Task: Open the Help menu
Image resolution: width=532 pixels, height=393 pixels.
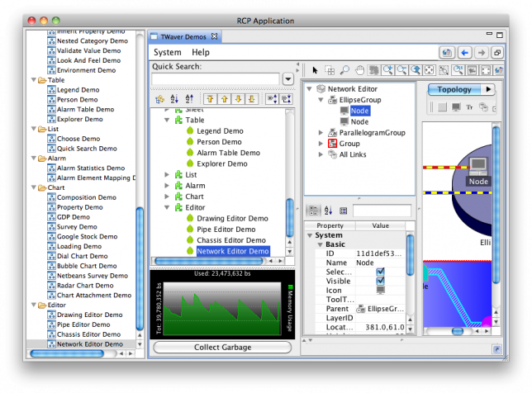Action: pos(201,52)
